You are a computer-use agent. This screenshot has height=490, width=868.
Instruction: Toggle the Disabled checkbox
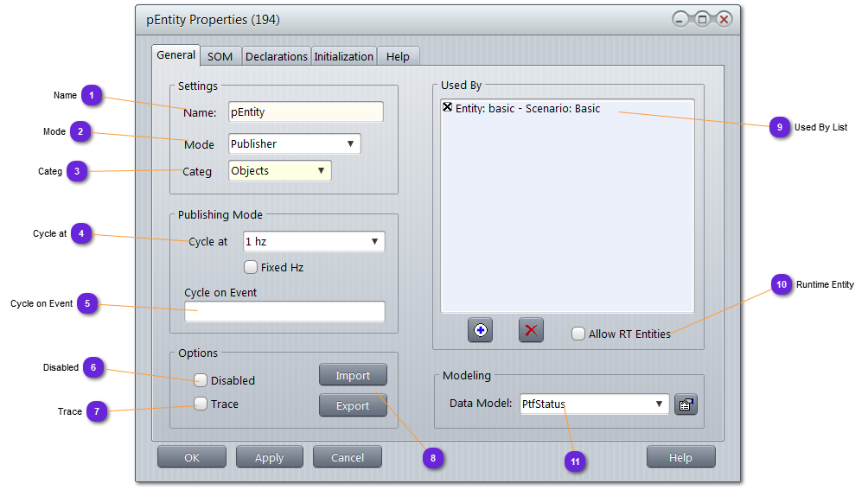click(201, 379)
